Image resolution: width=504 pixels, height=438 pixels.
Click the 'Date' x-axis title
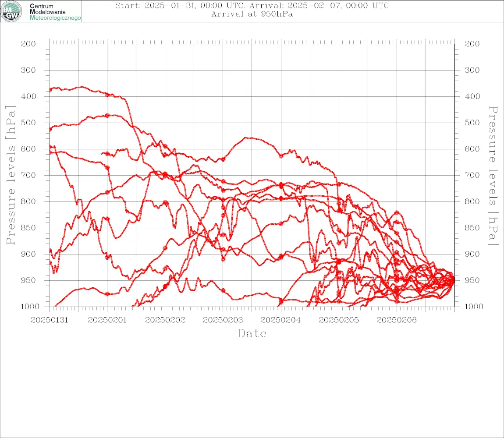(x=252, y=333)
